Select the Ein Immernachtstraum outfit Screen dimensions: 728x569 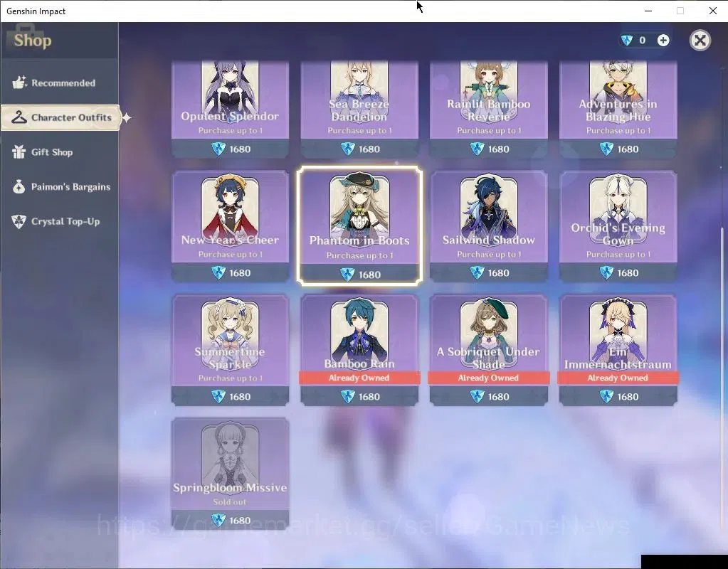pos(618,350)
